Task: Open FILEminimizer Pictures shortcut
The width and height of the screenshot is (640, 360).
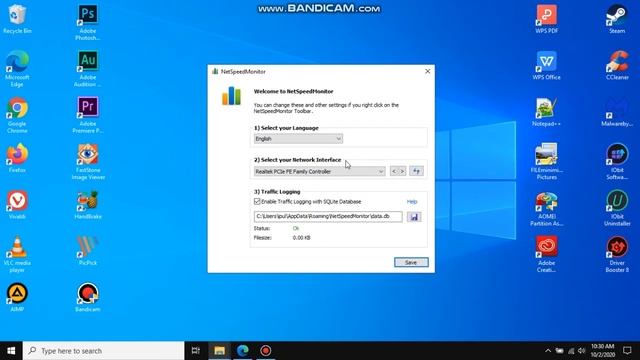Action: coord(547,161)
